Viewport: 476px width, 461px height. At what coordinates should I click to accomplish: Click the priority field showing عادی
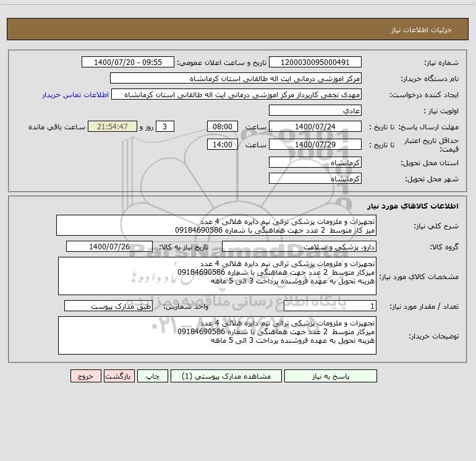315,110
